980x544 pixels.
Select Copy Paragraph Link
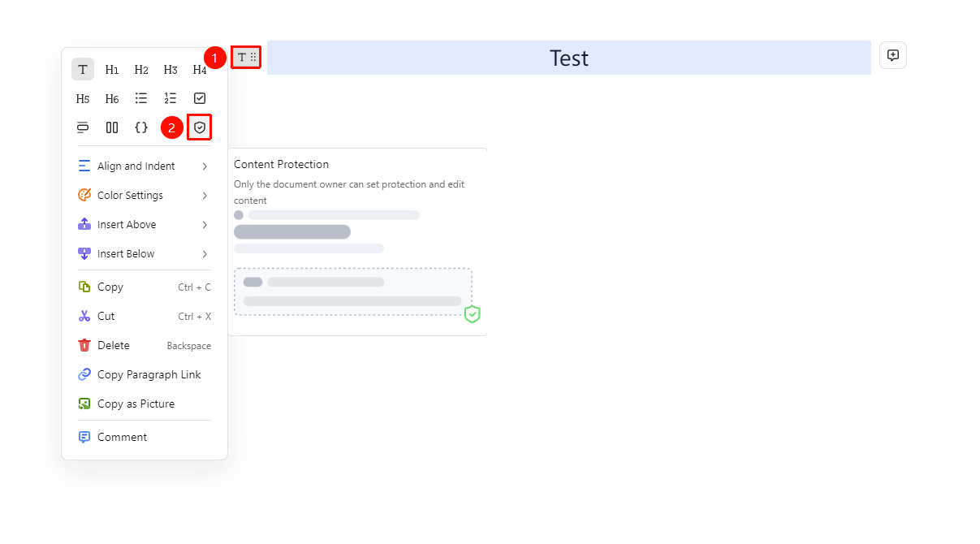pyautogui.click(x=145, y=375)
